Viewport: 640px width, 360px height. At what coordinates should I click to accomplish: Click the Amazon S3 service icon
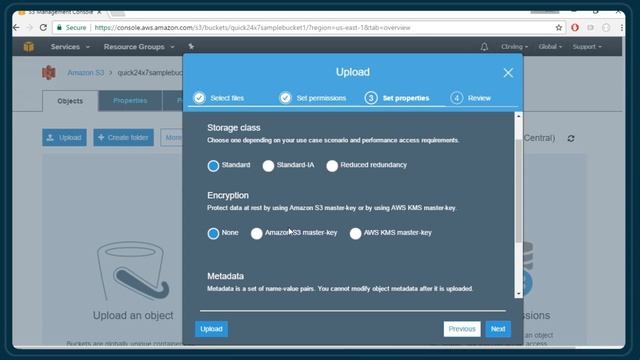pyautogui.click(x=49, y=73)
